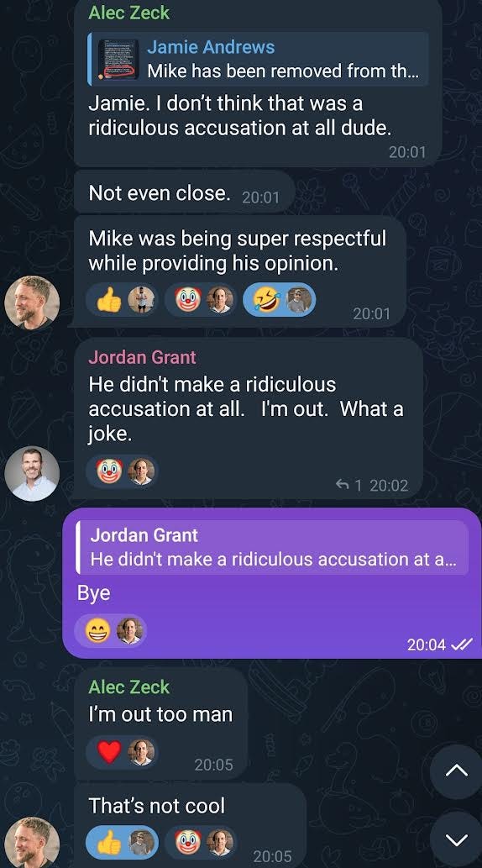Open Alec Zeck's profile via his name at top
The height and width of the screenshot is (868, 482).
(129, 12)
